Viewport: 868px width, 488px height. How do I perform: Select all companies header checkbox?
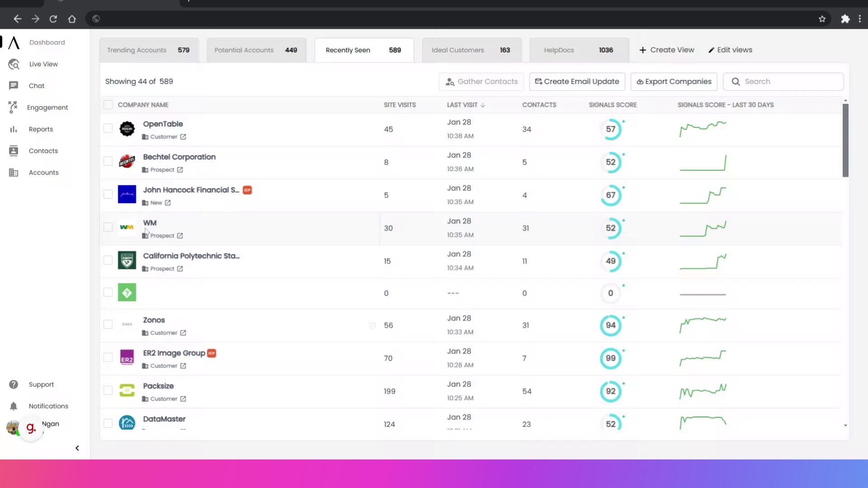(108, 105)
